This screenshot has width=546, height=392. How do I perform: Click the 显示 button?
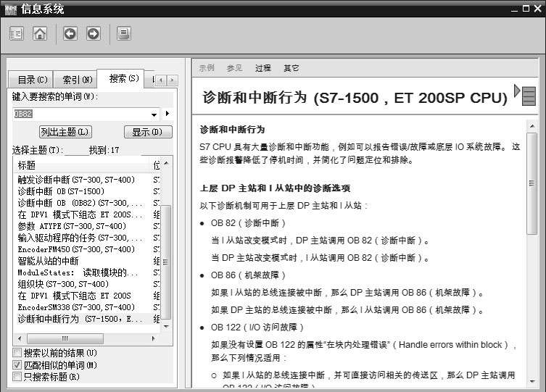tap(148, 132)
